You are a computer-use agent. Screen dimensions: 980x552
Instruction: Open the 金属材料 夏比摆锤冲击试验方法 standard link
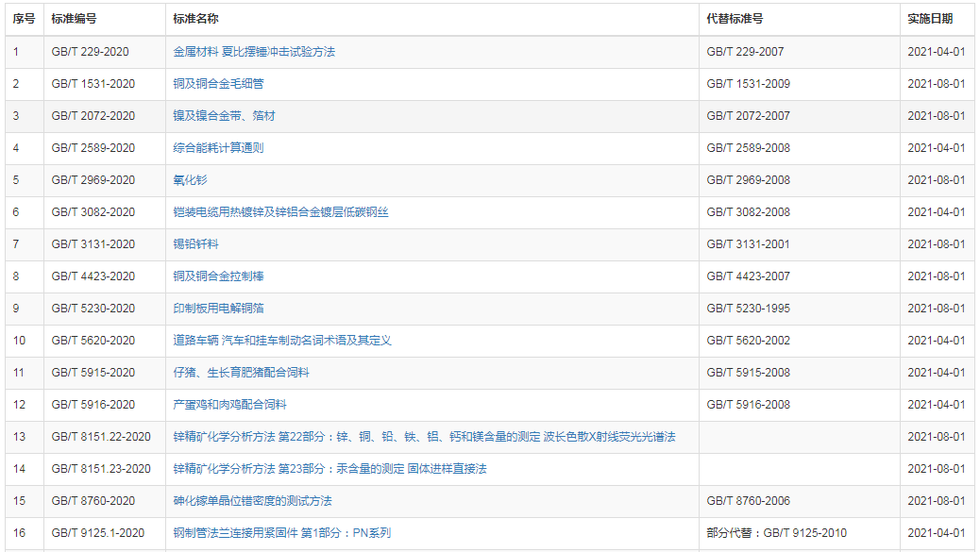click(254, 52)
